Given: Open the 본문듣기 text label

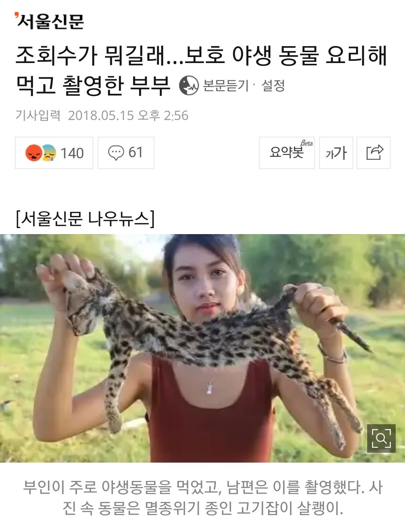Looking at the screenshot, I should pos(226,86).
